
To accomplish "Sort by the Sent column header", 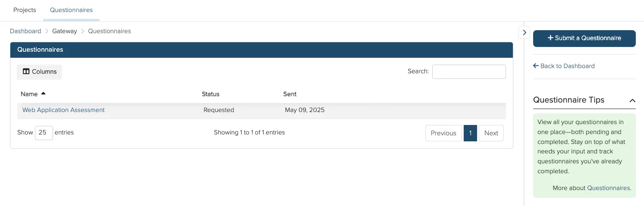I will [x=290, y=94].
